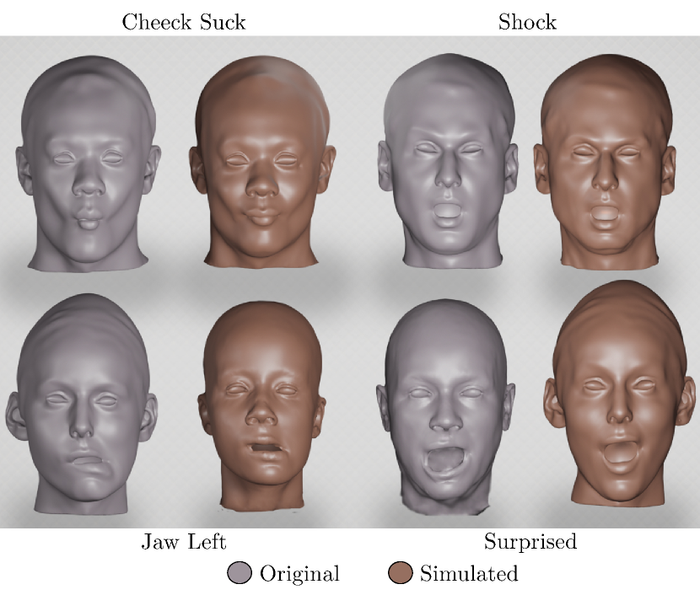Select the brown head with puckered lips
The image size is (700, 595).
[261, 160]
